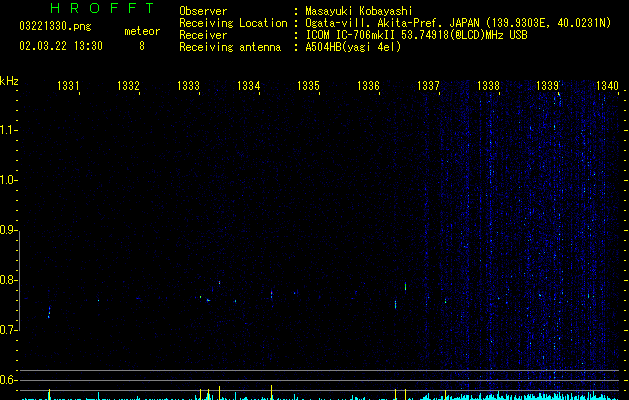The image size is (629, 400).
Task: Click observer name Masayuki Kobayashi
Action: [359, 11]
